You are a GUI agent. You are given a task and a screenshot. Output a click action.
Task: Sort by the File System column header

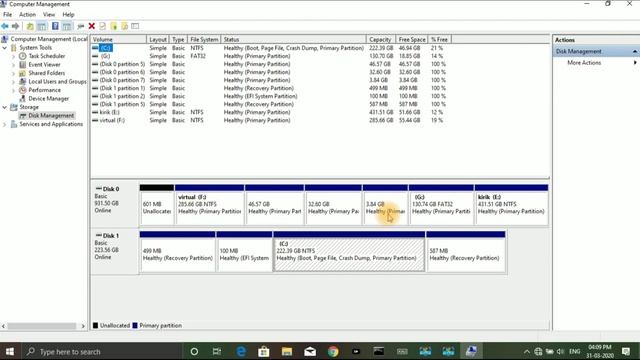(204, 40)
